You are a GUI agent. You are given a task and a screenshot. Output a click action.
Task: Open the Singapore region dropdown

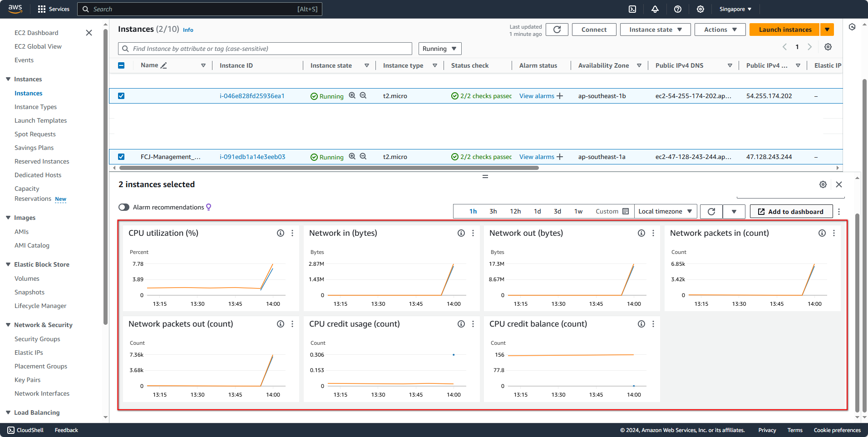coord(735,9)
